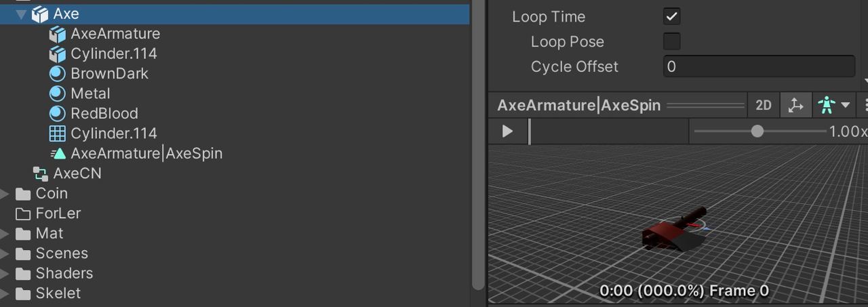The height and width of the screenshot is (307, 868).
Task: Uncheck the Loop Time checkbox
Action: [671, 16]
